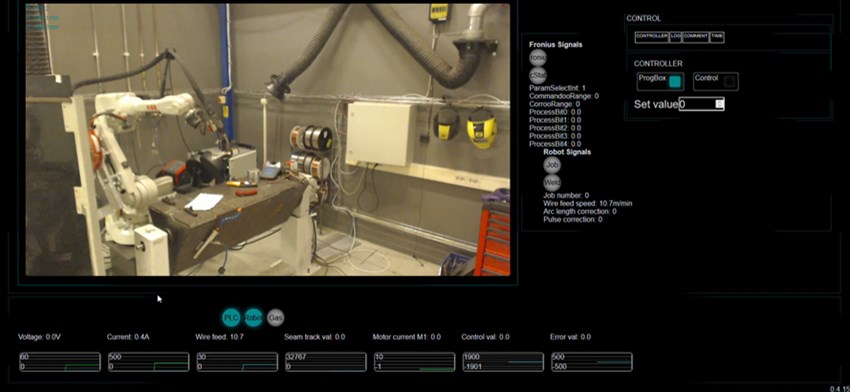The image size is (850, 392).
Task: Toggle the Control switch
Action: click(x=730, y=82)
